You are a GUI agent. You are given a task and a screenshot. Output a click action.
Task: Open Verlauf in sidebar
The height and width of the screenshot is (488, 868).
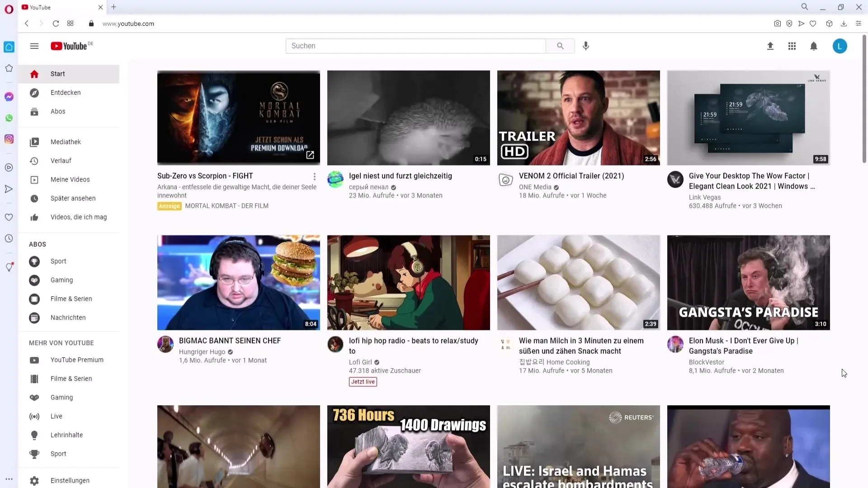(x=69, y=161)
